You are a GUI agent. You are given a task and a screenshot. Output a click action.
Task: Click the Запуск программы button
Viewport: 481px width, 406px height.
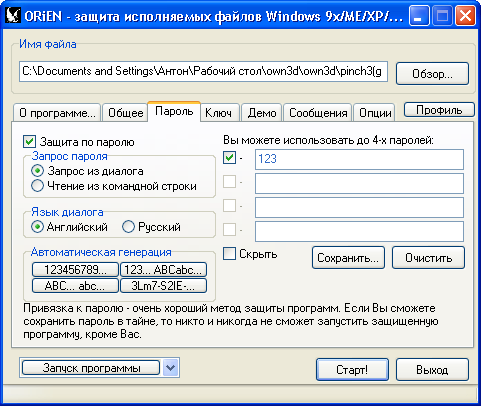[91, 368]
